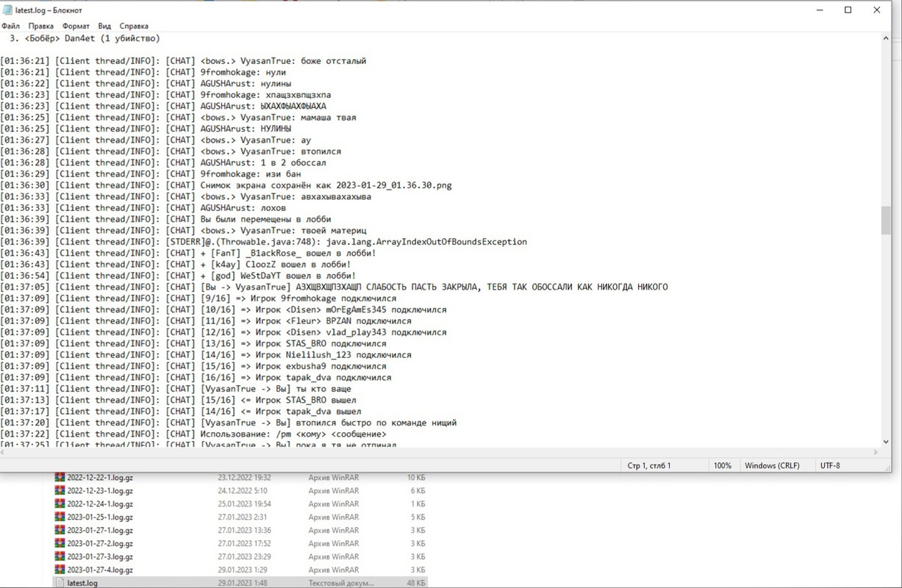Click the WinRAR icon of 2023-01-25-1.log.gz

[x=60, y=517]
